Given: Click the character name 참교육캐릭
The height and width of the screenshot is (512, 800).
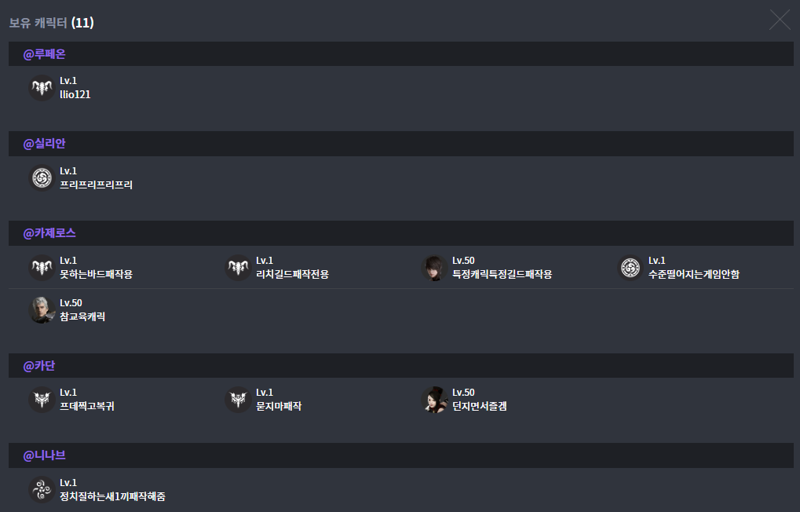Looking at the screenshot, I should pos(82,316).
